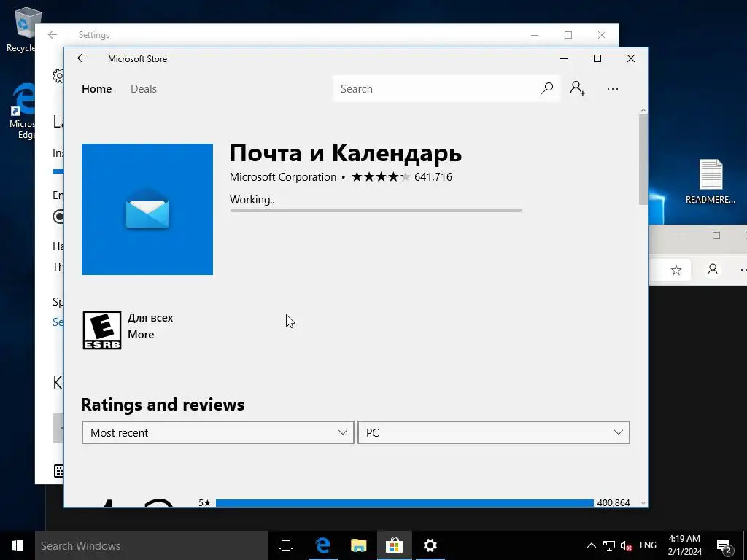The height and width of the screenshot is (560, 747).
Task: Open the READMERE text file on desktop
Action: [x=711, y=182]
